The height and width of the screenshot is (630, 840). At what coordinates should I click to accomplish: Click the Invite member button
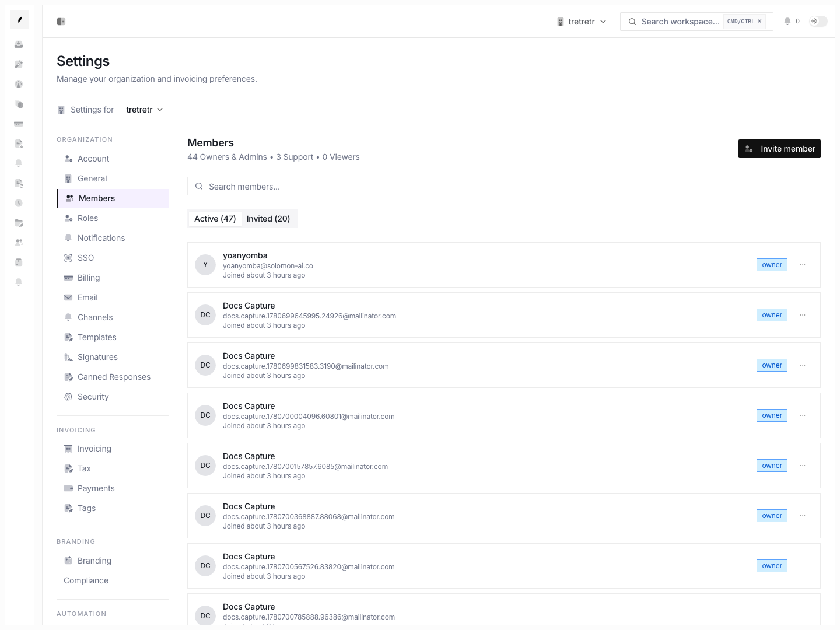pyautogui.click(x=779, y=149)
